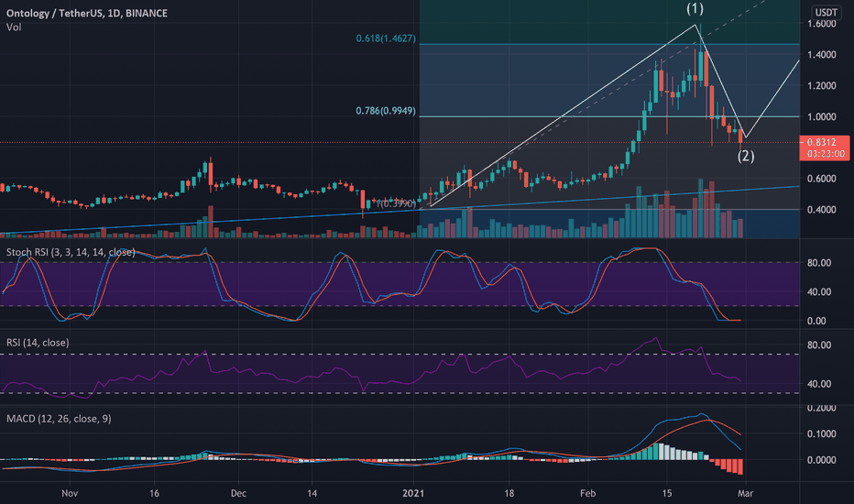Click the 03:23:00 countdown timer label
This screenshot has height=504, width=854.
click(x=826, y=154)
